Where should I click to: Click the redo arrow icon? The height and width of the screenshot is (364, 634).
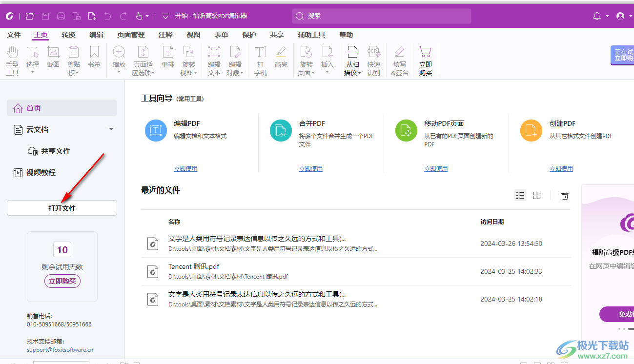pyautogui.click(x=123, y=16)
